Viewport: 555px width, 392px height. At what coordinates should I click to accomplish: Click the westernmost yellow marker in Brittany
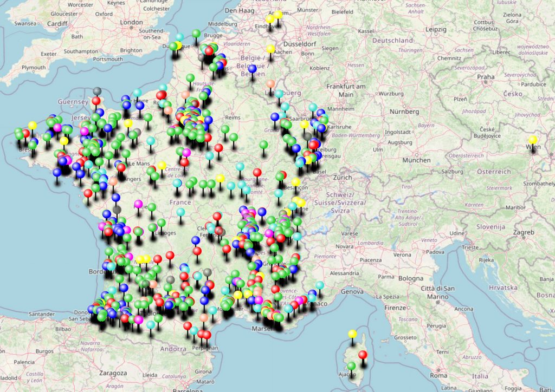click(33, 125)
